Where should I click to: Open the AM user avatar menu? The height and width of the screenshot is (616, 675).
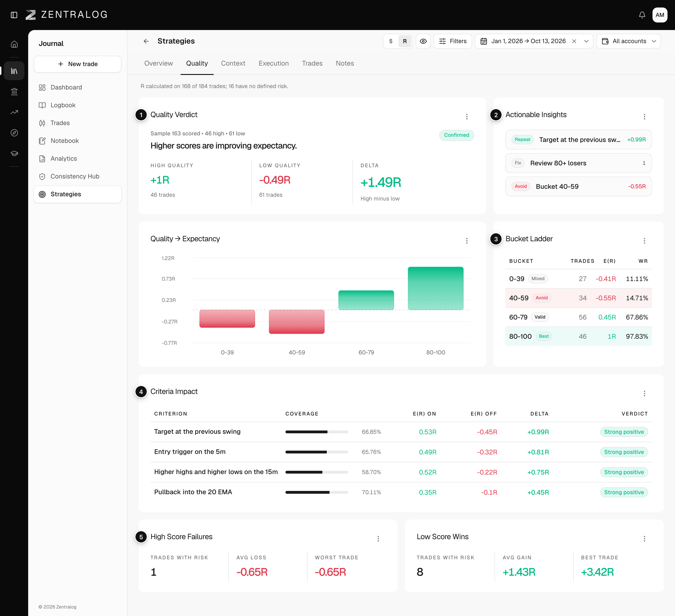point(660,15)
